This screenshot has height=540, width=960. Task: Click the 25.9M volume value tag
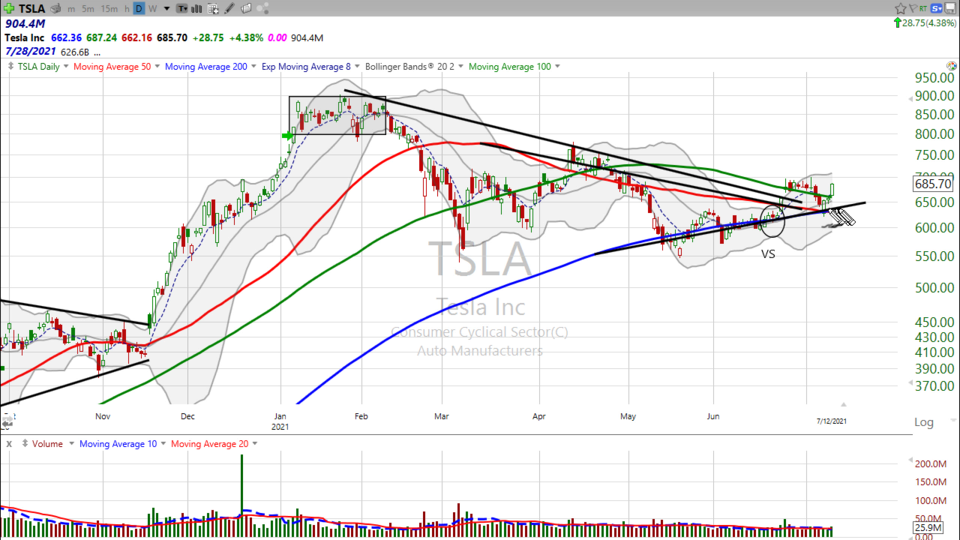(928, 527)
